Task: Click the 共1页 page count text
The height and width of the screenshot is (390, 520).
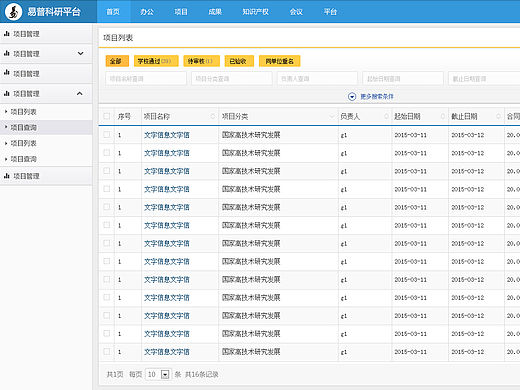Action: click(x=115, y=374)
